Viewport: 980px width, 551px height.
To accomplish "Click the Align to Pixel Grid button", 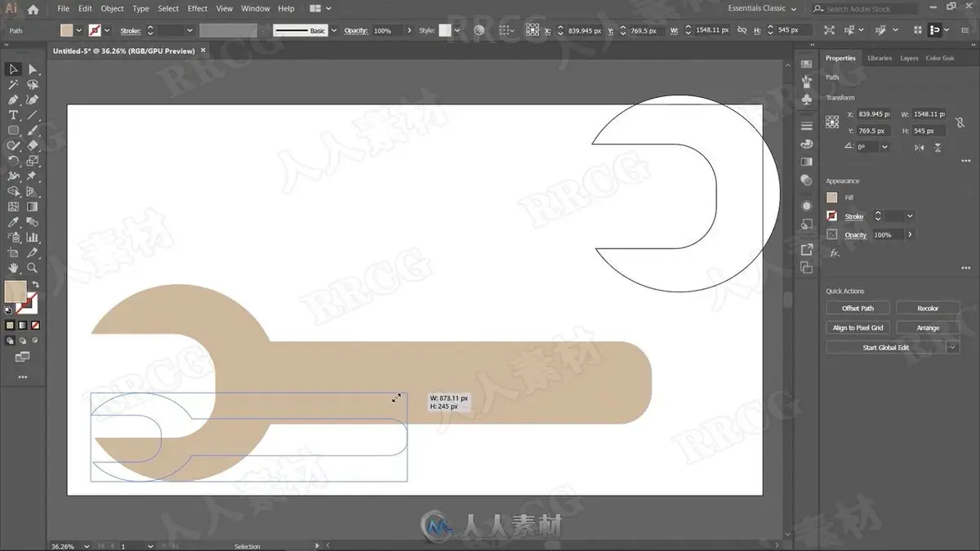I will pyautogui.click(x=857, y=328).
